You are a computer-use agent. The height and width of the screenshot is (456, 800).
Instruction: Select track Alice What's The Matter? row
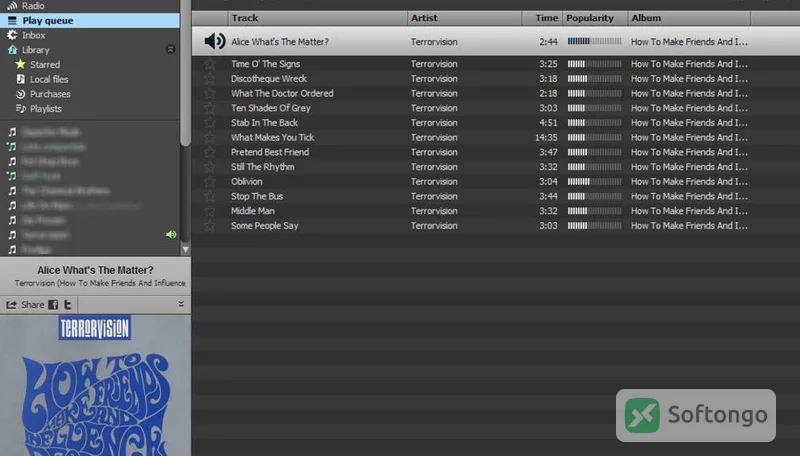(x=496, y=41)
